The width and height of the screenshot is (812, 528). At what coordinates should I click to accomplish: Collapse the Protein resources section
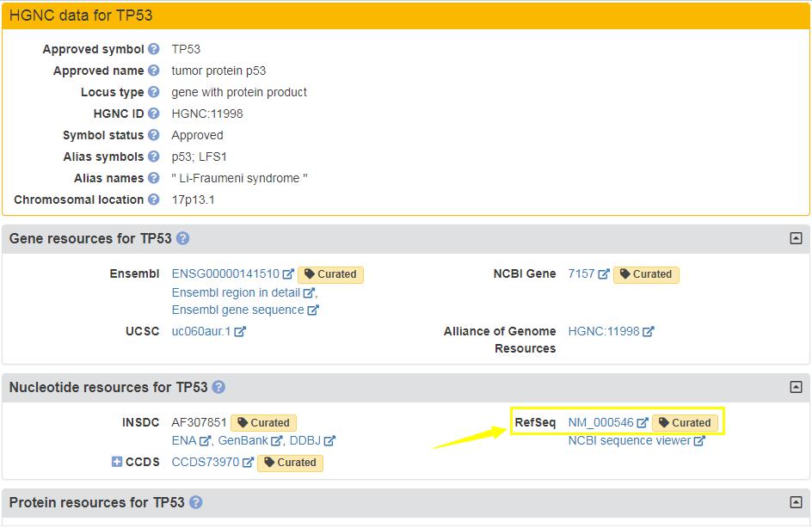coord(796,502)
